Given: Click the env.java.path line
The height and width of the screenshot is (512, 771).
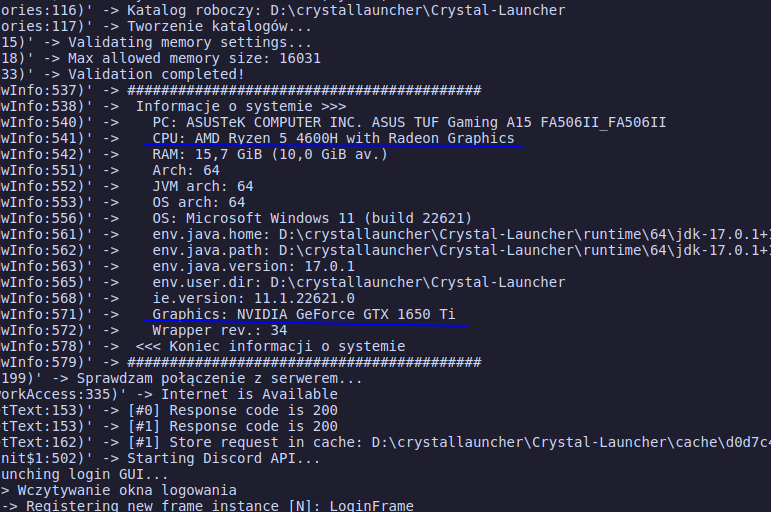Looking at the screenshot, I should coord(461,250).
